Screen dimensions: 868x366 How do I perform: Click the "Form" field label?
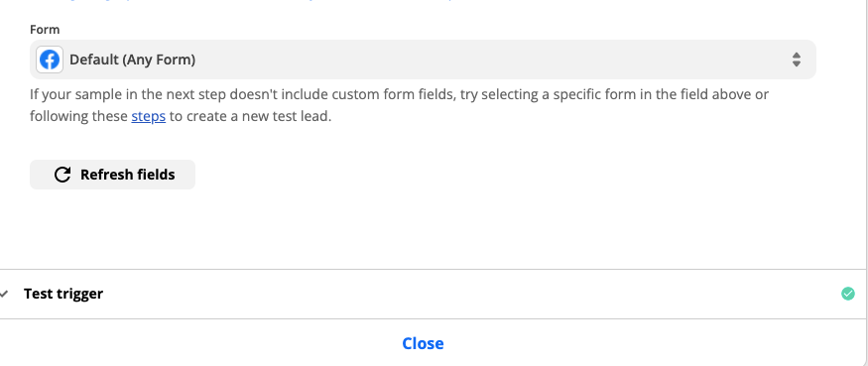[45, 30]
